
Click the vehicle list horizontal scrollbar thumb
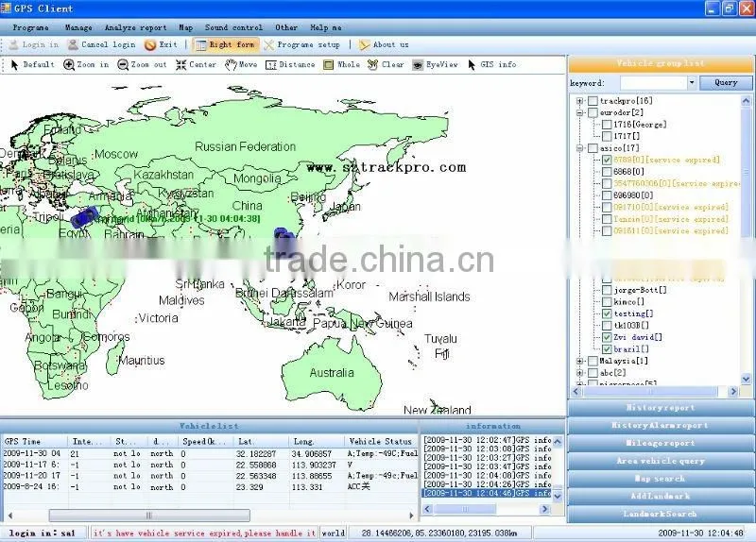[x=149, y=516]
